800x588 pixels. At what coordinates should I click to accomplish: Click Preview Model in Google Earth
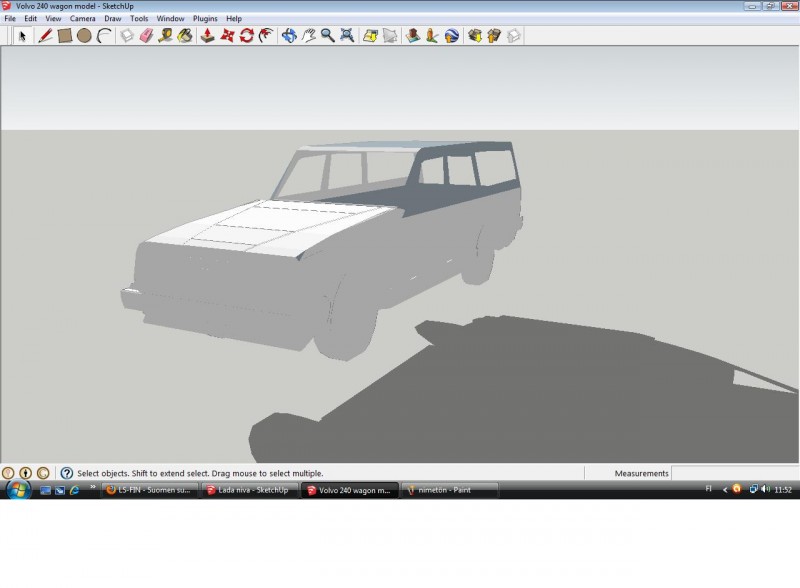click(x=452, y=36)
